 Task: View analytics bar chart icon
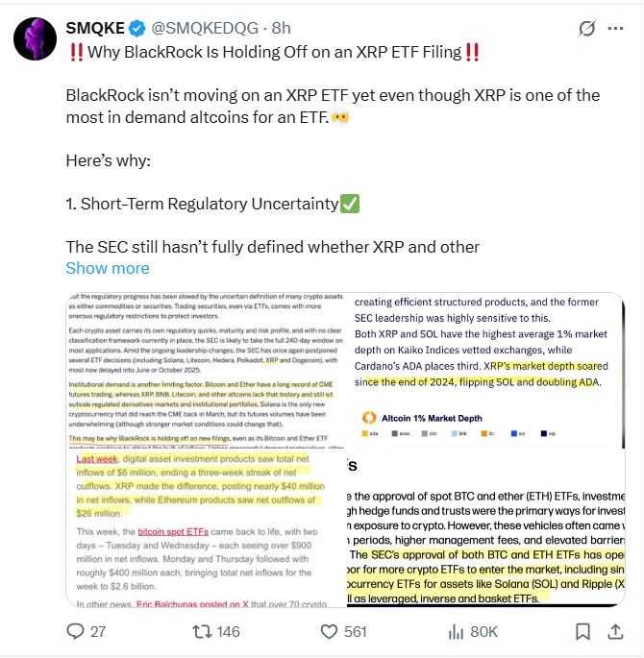coord(456,631)
